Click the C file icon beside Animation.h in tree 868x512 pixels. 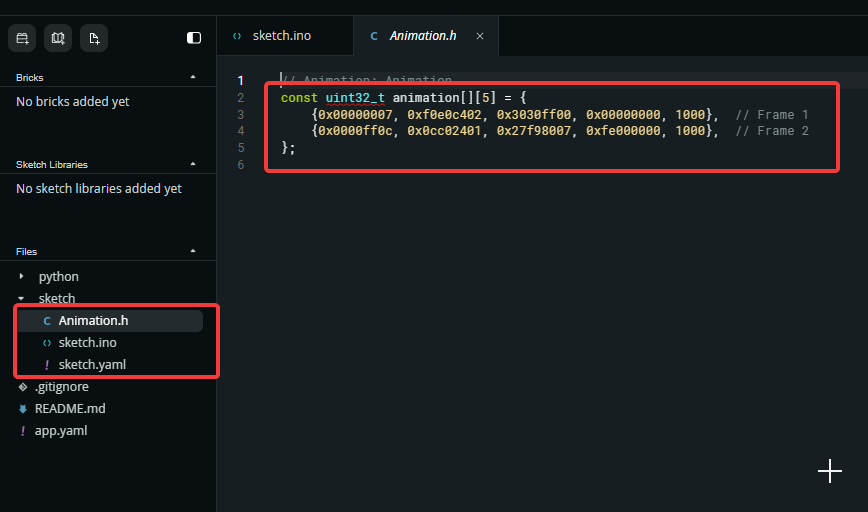[x=47, y=321]
